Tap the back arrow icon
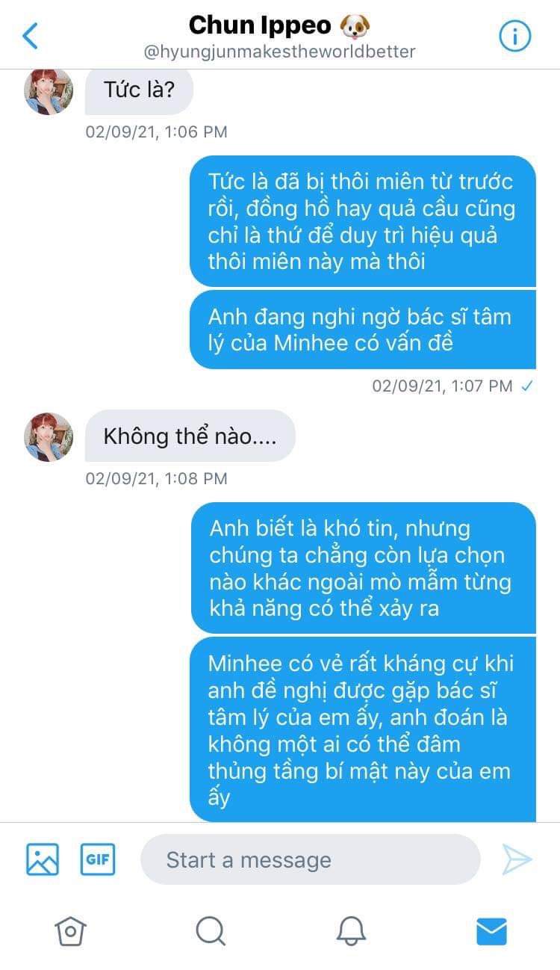 (31, 35)
